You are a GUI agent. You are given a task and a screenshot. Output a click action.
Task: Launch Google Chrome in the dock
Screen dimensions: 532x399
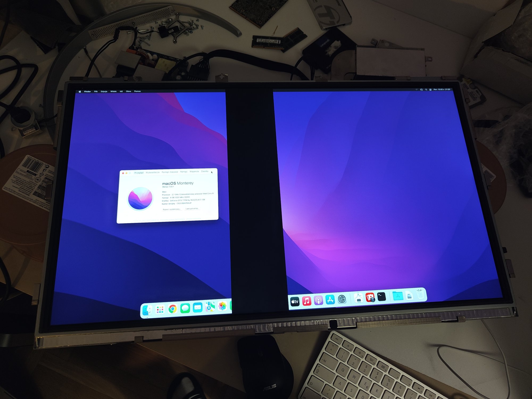tap(173, 309)
